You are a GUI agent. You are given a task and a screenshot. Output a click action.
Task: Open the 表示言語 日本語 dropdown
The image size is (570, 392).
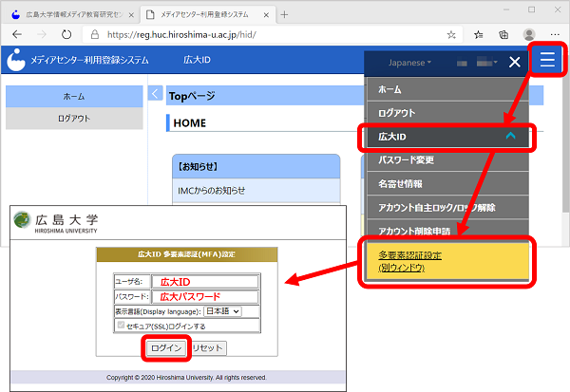pos(223,311)
